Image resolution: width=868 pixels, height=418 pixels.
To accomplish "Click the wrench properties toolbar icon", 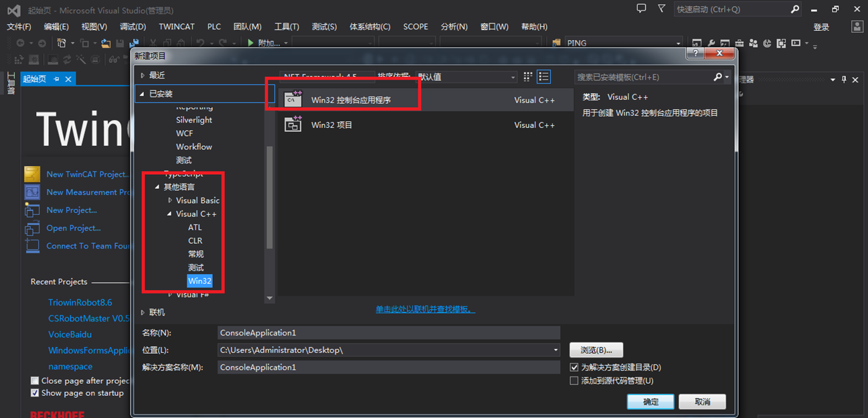I will click(711, 44).
